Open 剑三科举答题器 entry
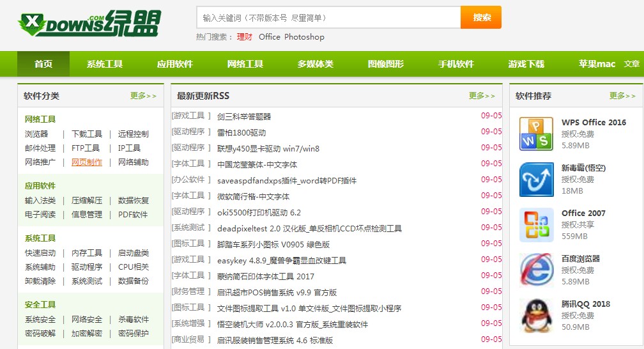Viewport: 644px width, 349px height. (244, 117)
